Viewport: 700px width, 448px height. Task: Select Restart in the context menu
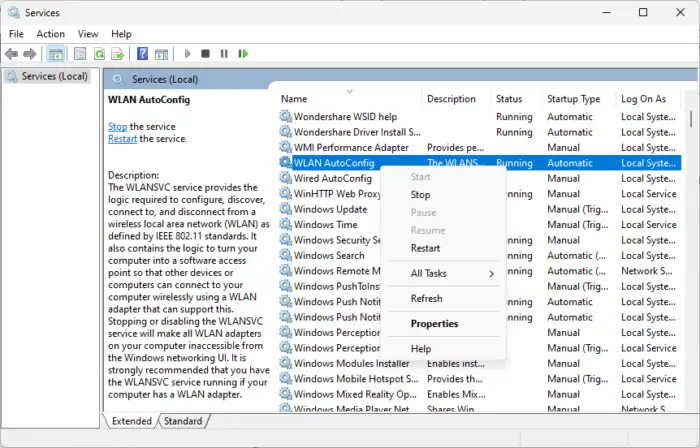pos(425,248)
